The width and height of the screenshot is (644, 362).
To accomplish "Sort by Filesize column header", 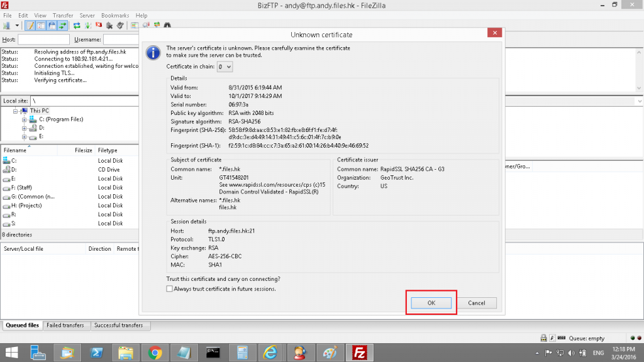I will pyautogui.click(x=76, y=150).
